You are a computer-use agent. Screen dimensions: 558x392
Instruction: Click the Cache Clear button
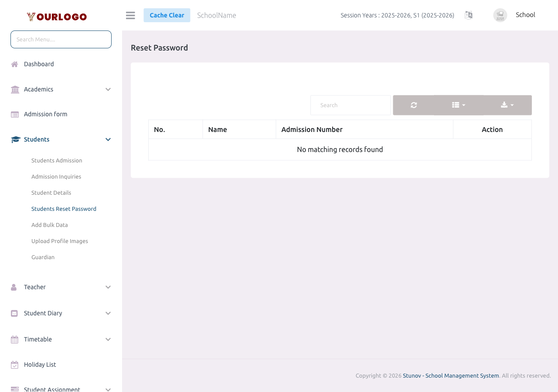coord(167,15)
